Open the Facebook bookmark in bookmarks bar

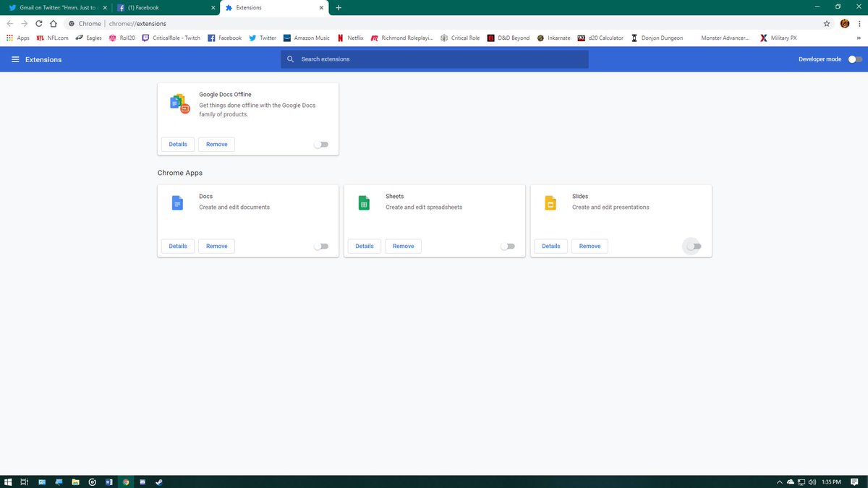(x=224, y=38)
